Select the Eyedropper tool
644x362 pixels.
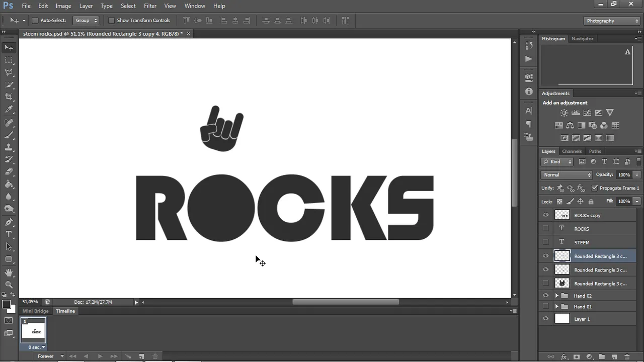(9, 109)
